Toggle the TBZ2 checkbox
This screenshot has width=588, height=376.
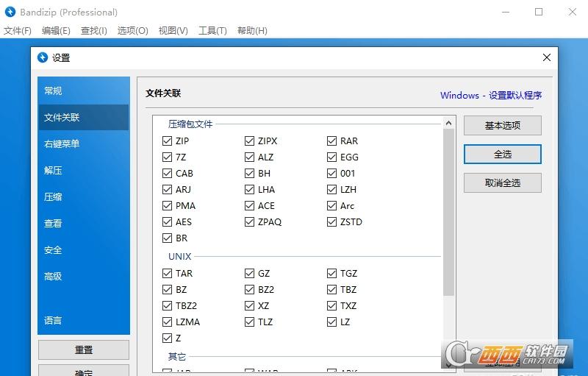(167, 306)
